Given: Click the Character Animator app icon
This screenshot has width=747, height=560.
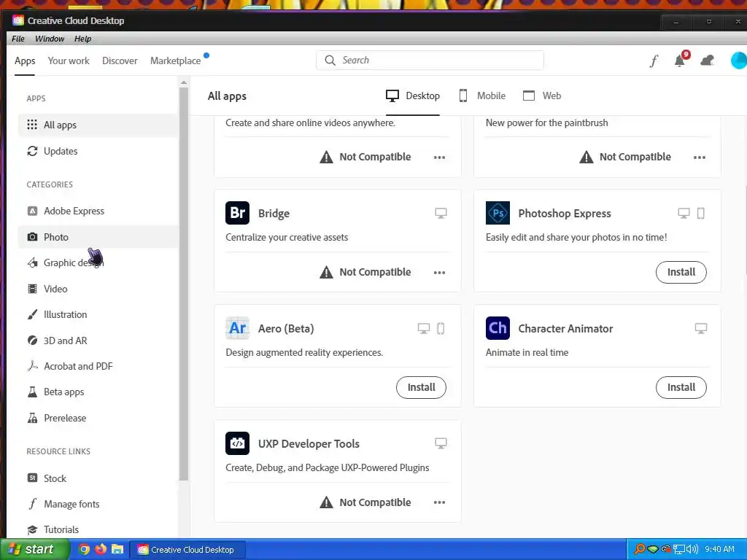Looking at the screenshot, I should pyautogui.click(x=498, y=327).
